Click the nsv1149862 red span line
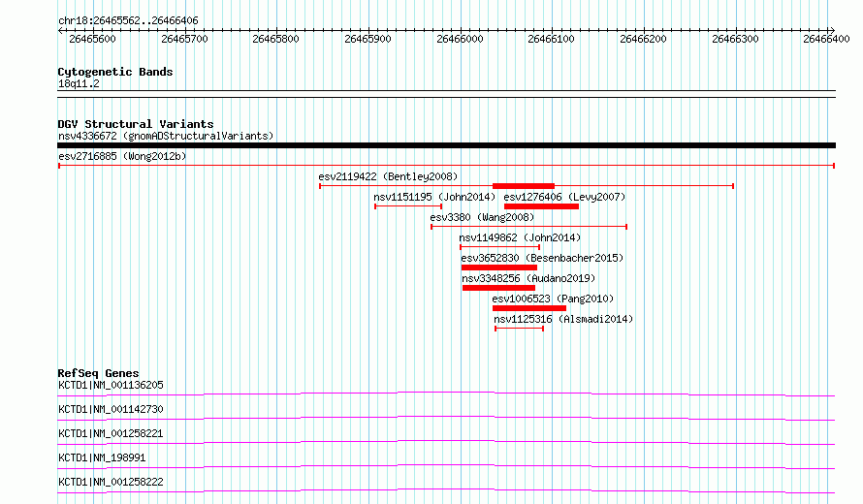This screenshot has width=863, height=504. pos(499,247)
